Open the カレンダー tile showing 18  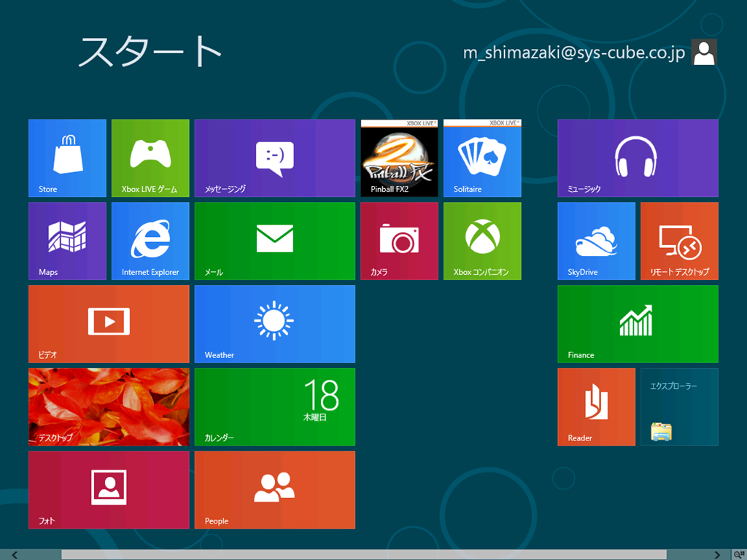pos(275,407)
